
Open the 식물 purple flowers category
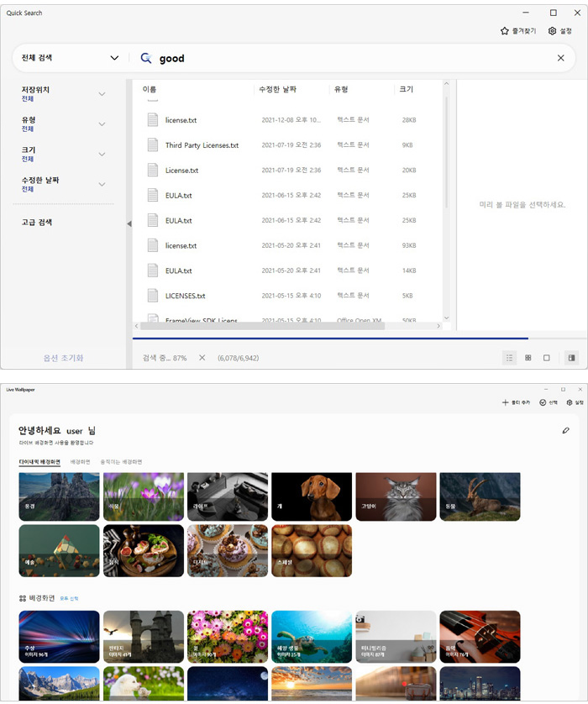[144, 496]
